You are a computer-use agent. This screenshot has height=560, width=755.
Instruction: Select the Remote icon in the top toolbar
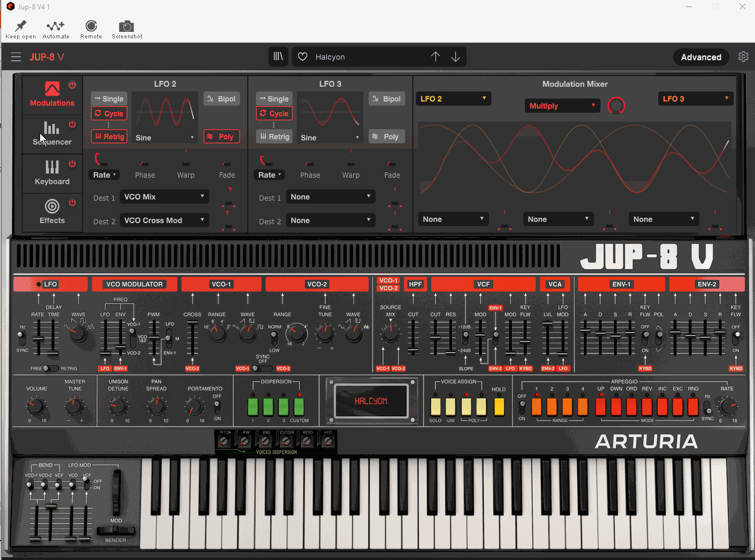[x=91, y=27]
